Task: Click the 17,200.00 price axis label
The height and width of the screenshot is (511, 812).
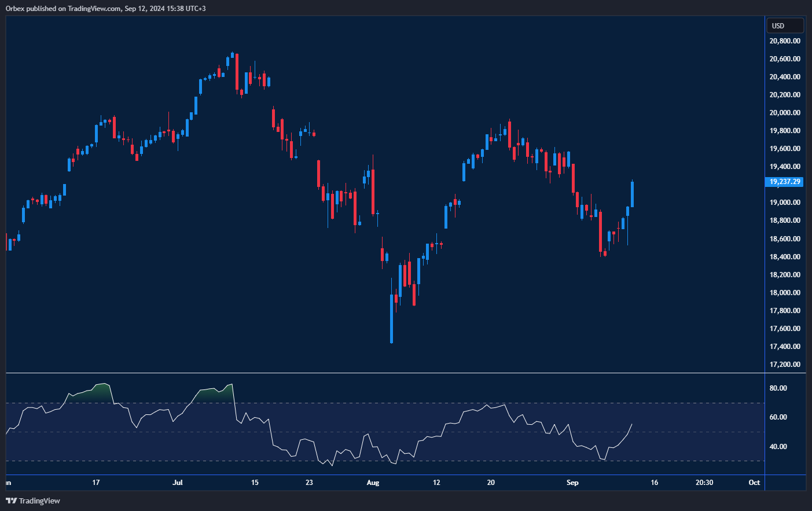Action: tap(785, 365)
